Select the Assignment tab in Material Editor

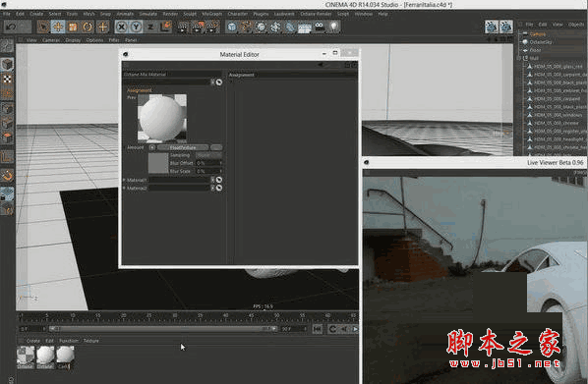(x=139, y=90)
